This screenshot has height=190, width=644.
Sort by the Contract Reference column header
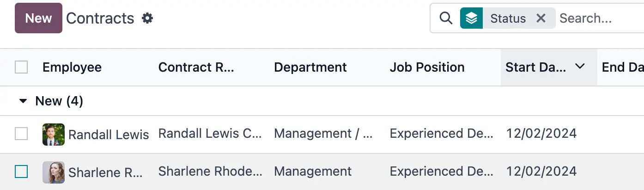(196, 67)
